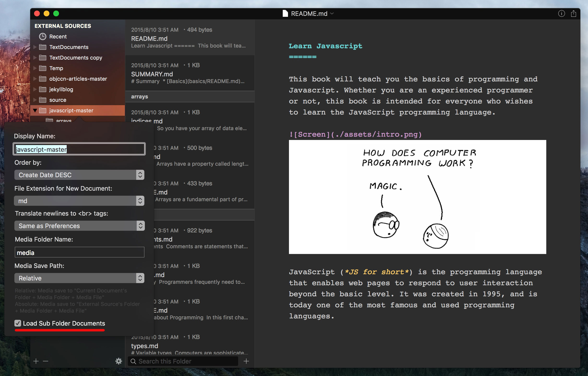
Task: Click the plus icon beside search field
Action: (246, 361)
